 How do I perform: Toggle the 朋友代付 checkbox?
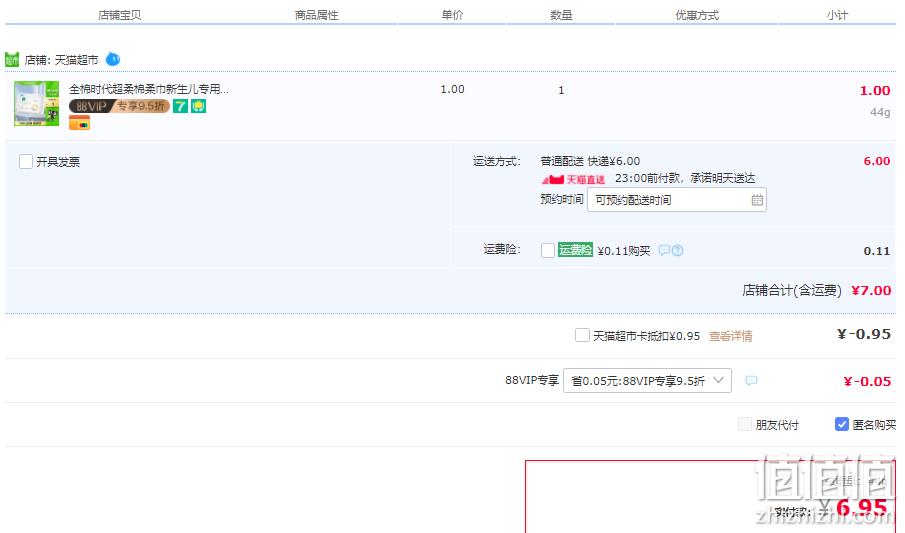click(745, 424)
